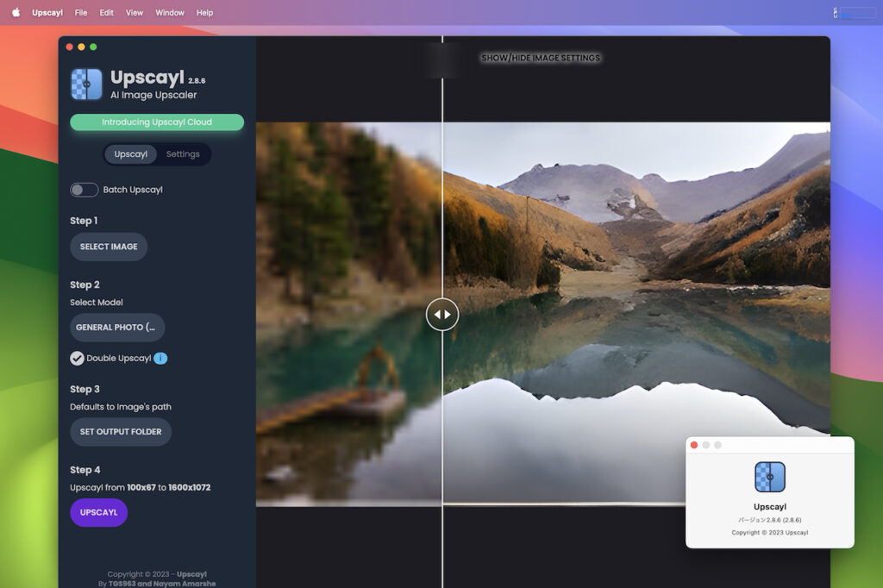Open the Apple menu
The width and height of the screenshot is (883, 588).
pos(16,13)
